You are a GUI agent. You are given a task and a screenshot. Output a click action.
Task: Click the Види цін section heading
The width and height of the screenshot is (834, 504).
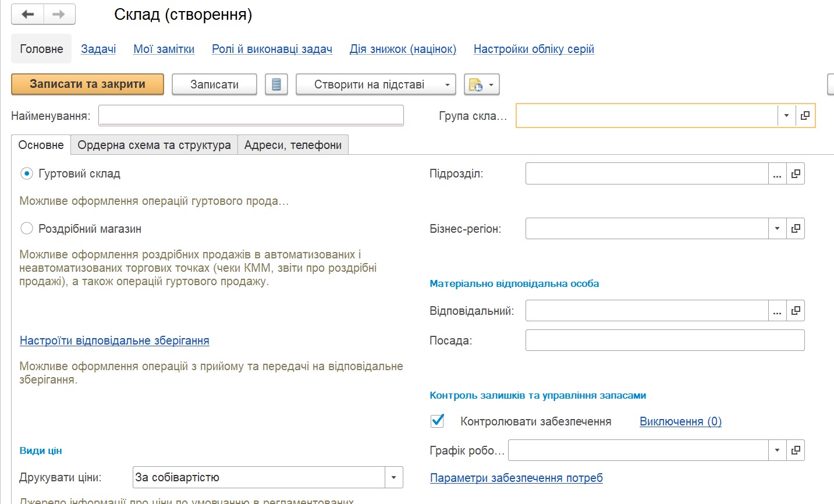pyautogui.click(x=41, y=450)
